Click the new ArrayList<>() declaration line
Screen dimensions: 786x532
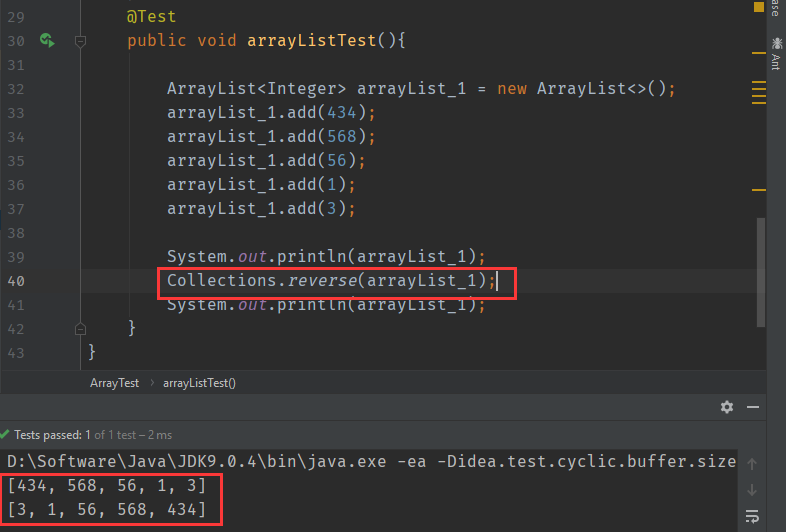click(421, 89)
